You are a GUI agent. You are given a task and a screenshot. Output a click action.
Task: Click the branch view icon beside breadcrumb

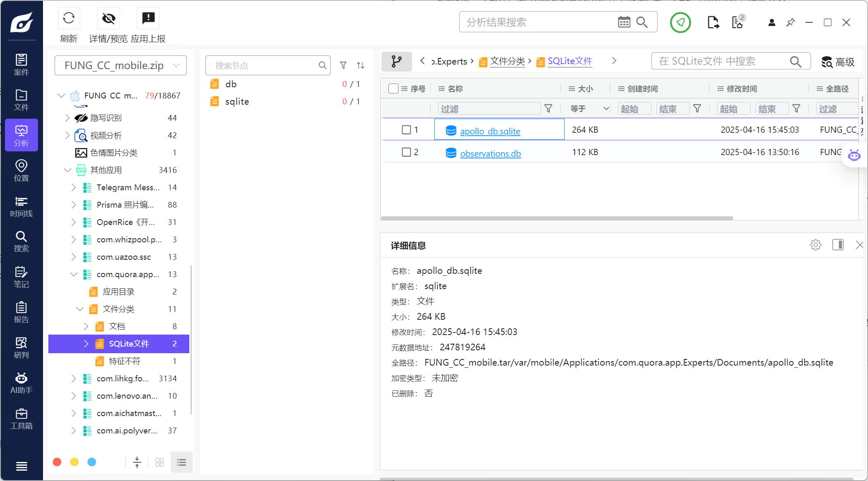[396, 61]
